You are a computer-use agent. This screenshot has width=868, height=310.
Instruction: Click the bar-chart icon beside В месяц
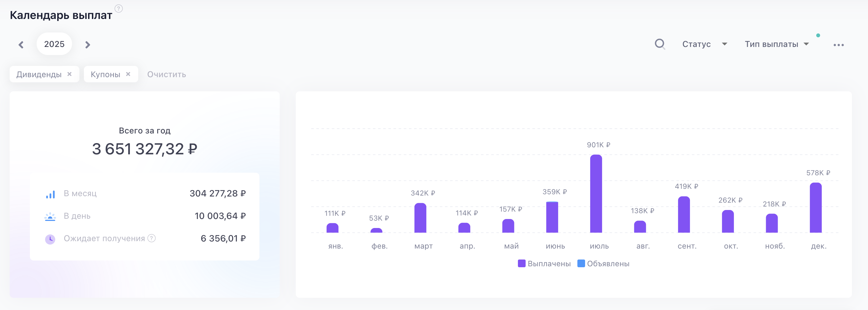(x=50, y=194)
